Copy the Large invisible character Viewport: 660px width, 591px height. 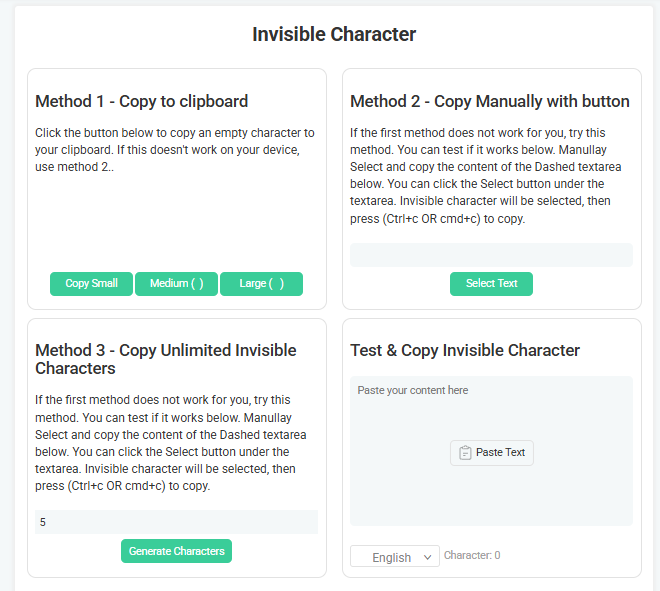[261, 284]
